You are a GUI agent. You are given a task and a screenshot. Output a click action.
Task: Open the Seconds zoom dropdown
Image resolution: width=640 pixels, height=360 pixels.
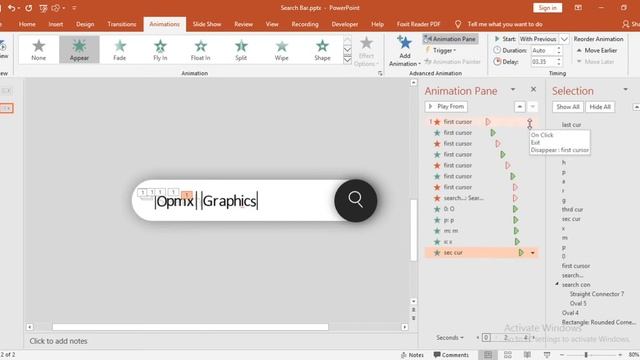pos(450,338)
